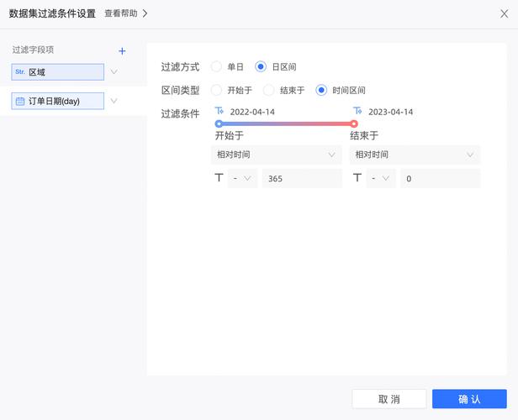Click the 过滤条件 label
Image resolution: width=518 pixels, height=420 pixels.
pos(180,114)
